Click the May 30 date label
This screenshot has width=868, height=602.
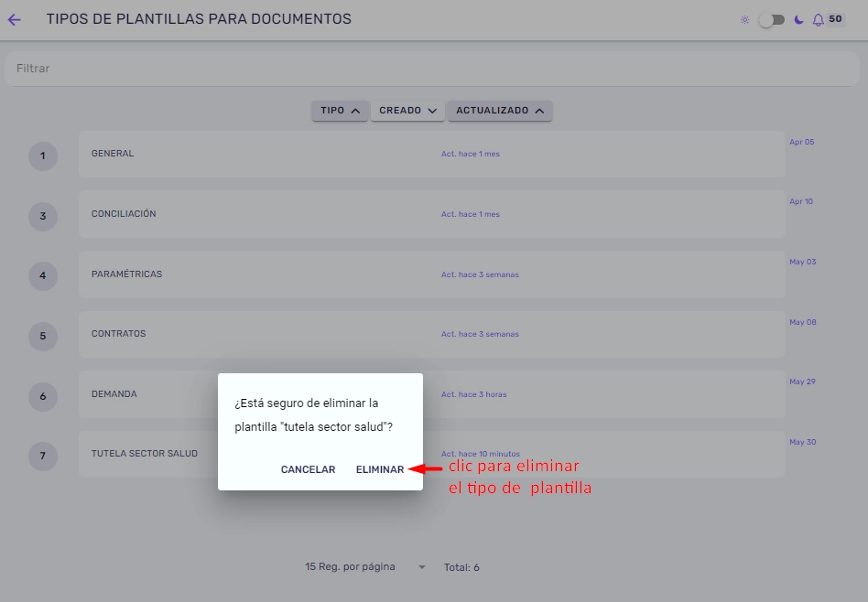click(x=803, y=442)
